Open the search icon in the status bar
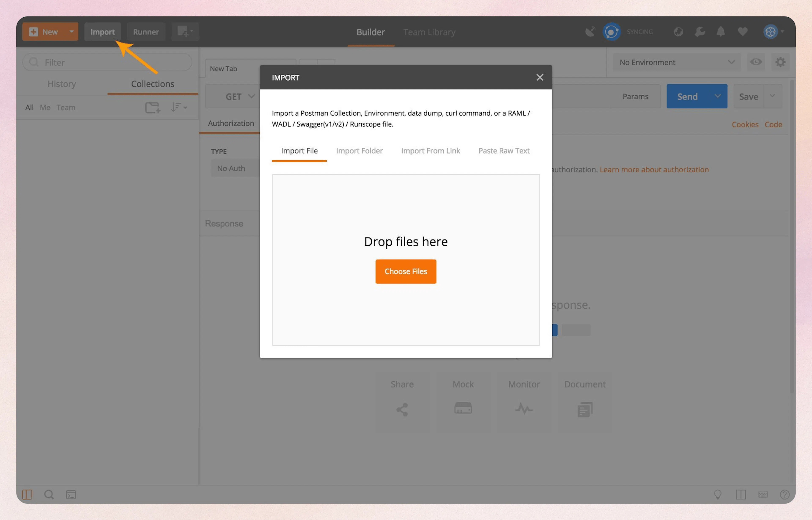This screenshot has width=812, height=520. pos(49,494)
